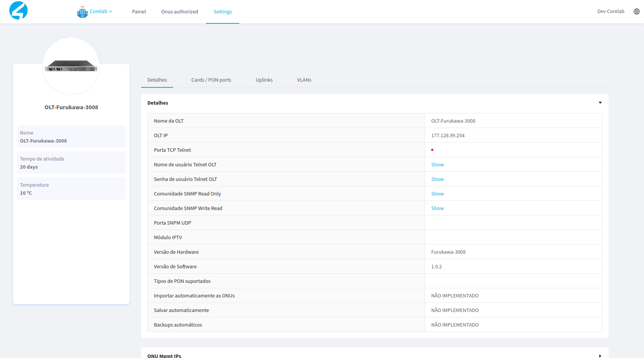Viewport: 644px width, 358px height.
Task: Switch to the Cards / PON ports tab
Action: (211, 80)
